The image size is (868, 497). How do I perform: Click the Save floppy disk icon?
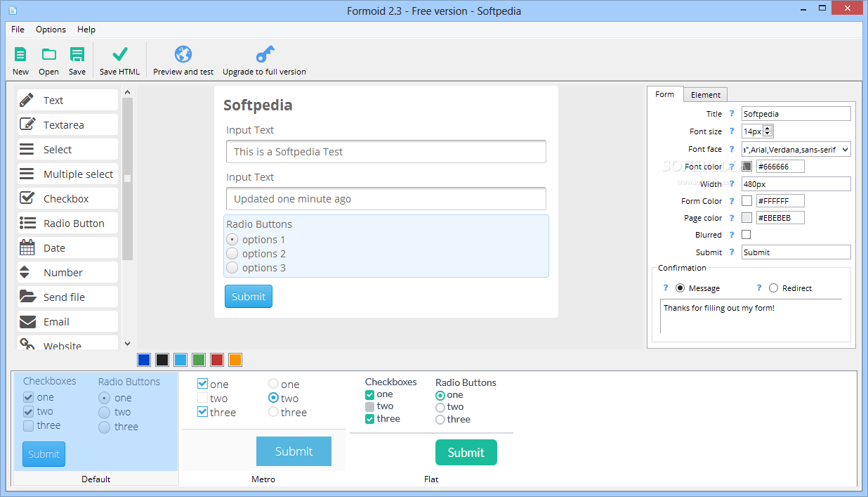tap(77, 55)
